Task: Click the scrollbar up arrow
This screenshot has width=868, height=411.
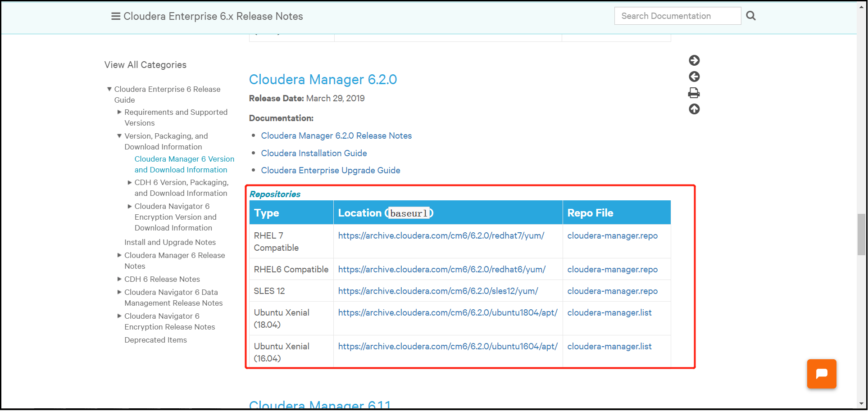Action: pos(861,7)
